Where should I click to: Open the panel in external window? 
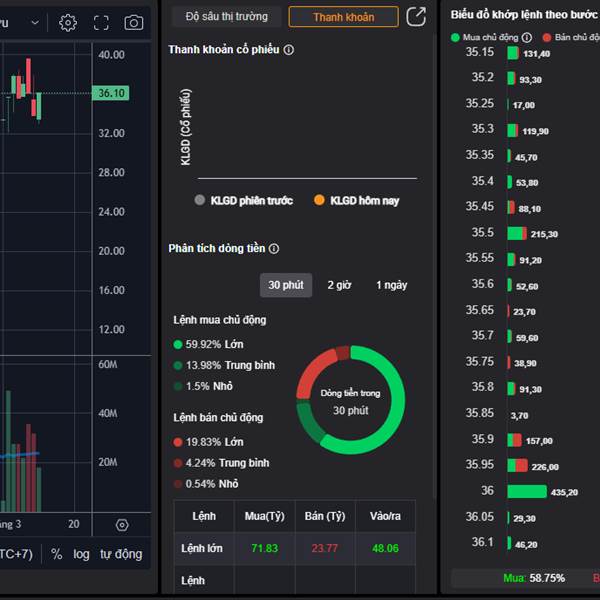(x=416, y=17)
